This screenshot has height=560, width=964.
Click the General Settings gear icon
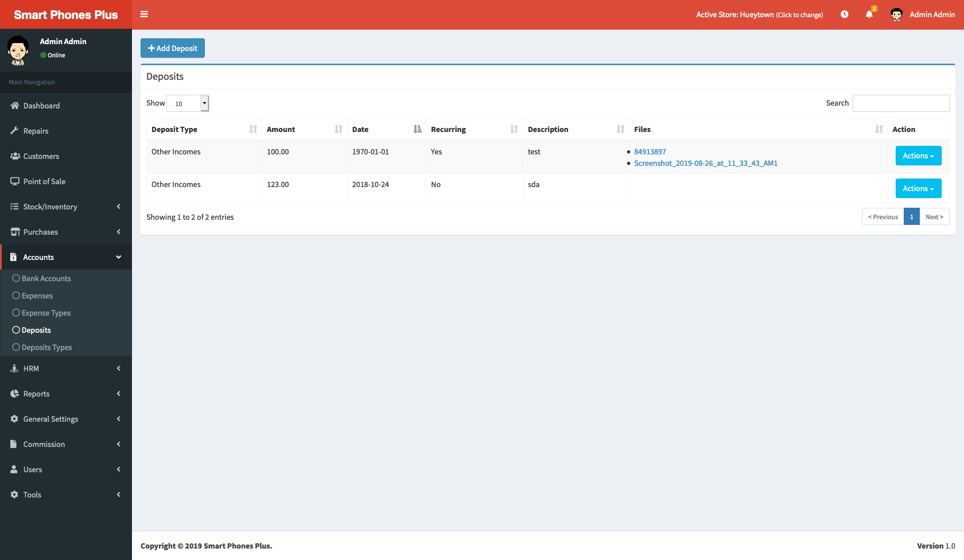14,419
